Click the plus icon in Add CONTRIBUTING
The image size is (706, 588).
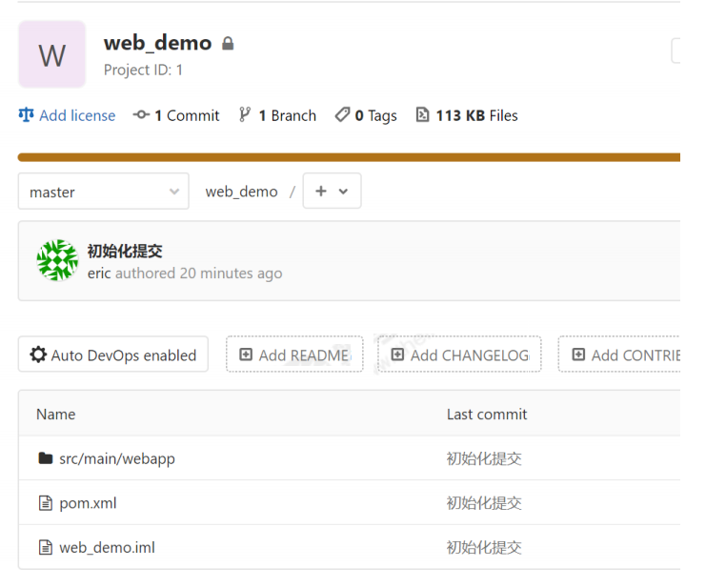pos(578,355)
